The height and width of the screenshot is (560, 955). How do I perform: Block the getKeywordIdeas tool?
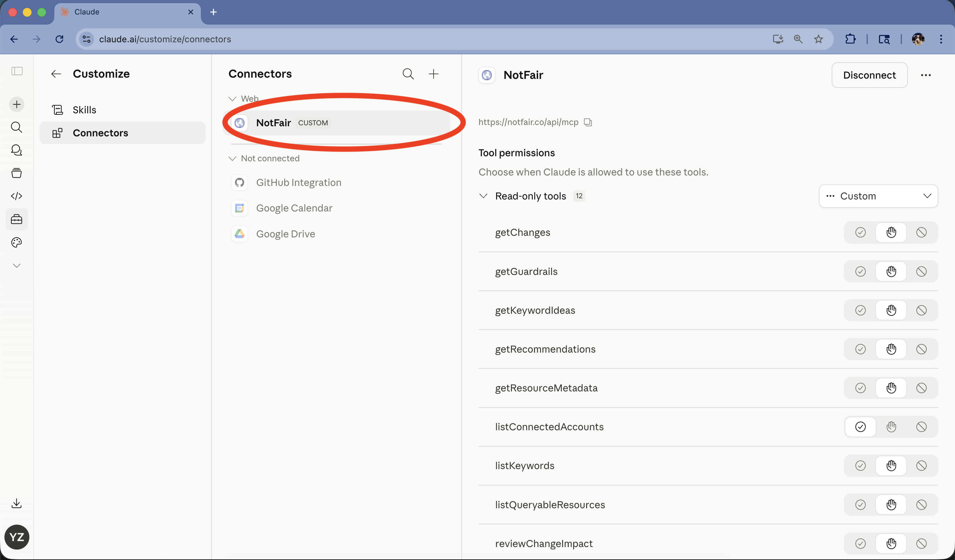[x=921, y=310]
